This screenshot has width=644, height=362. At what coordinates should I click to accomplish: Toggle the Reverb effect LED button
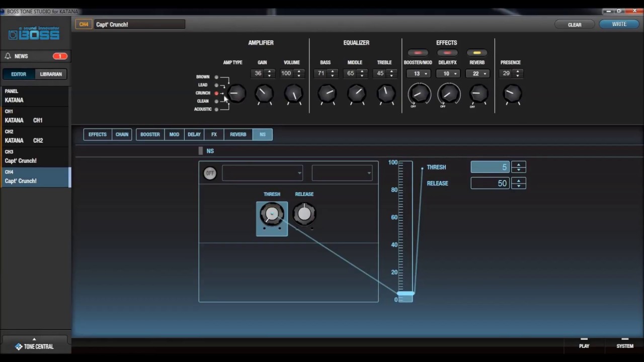476,53
